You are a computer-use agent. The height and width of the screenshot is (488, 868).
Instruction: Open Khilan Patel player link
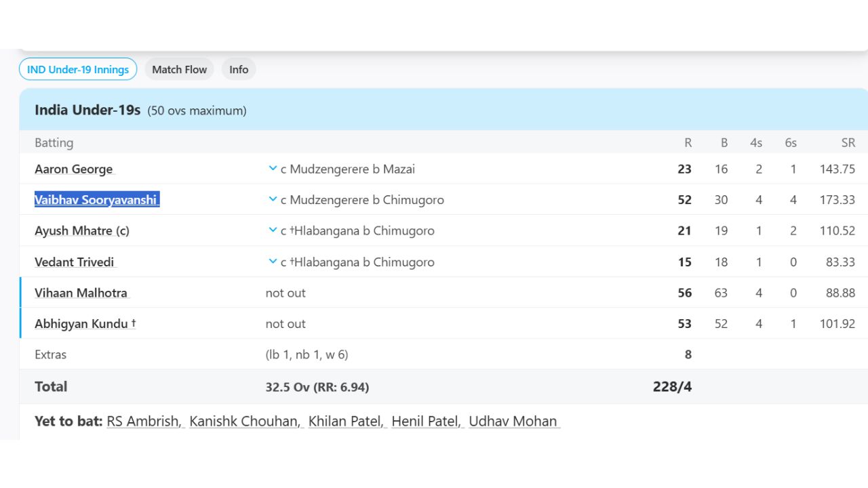pos(347,421)
